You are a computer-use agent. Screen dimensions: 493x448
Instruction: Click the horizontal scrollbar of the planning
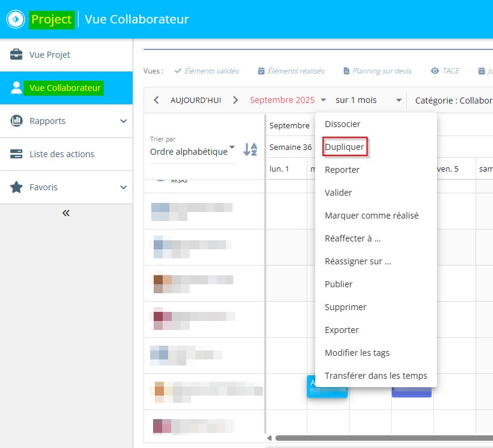(380, 438)
